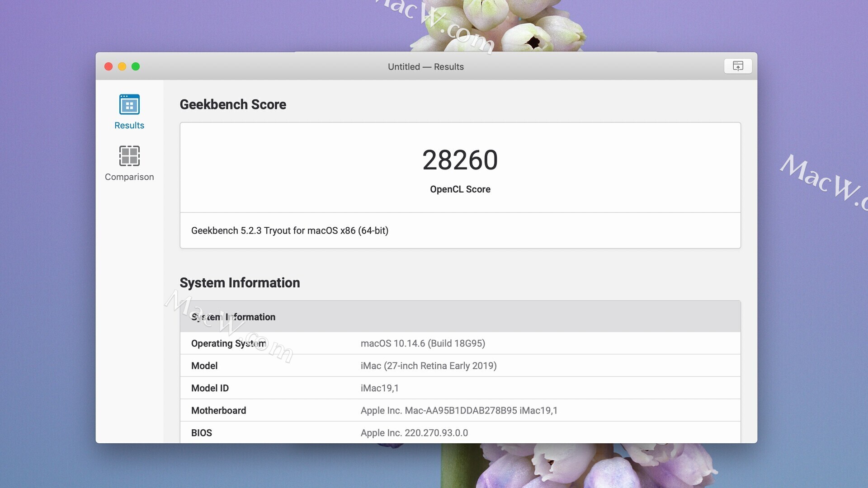868x488 pixels.
Task: Select the iMac19,1 model ID value
Action: (x=379, y=388)
